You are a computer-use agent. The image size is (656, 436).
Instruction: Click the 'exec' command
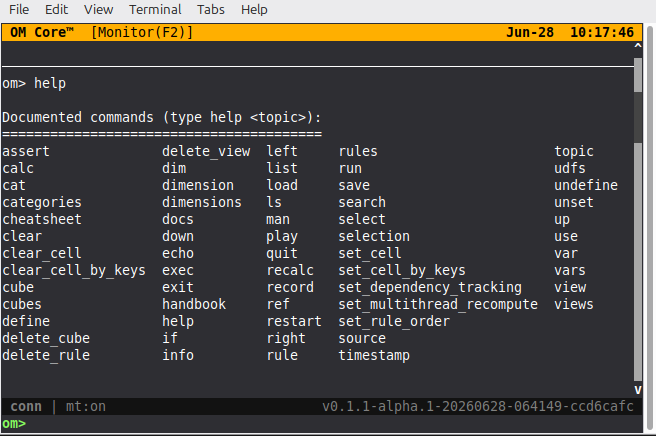(178, 270)
